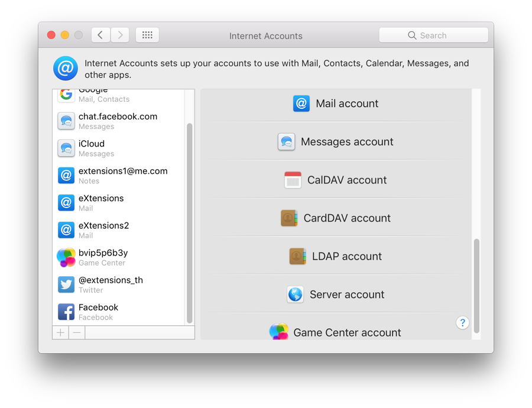
Task: Select "Mail, Contacts" Google row subtitle
Action: pyautogui.click(x=104, y=99)
